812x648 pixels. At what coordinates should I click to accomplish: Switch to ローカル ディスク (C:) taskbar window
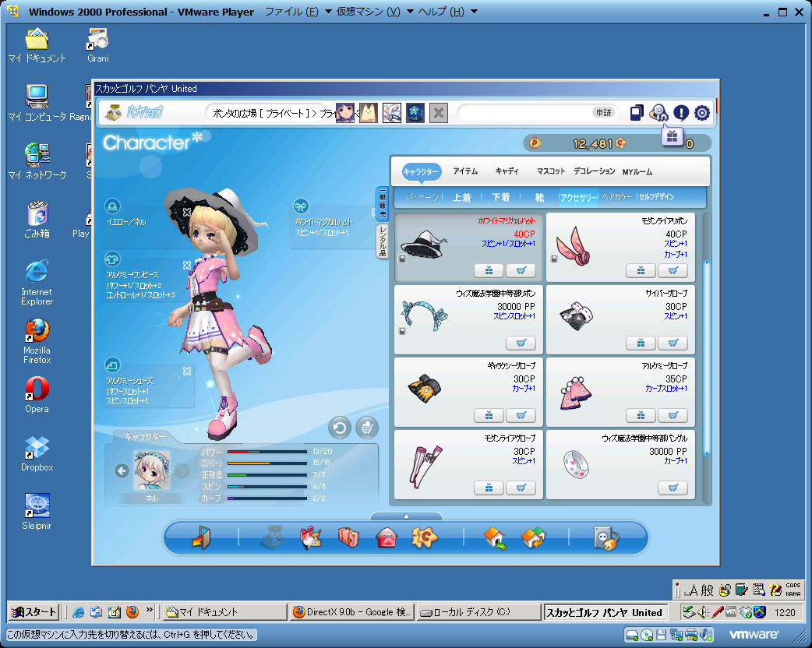pos(478,611)
